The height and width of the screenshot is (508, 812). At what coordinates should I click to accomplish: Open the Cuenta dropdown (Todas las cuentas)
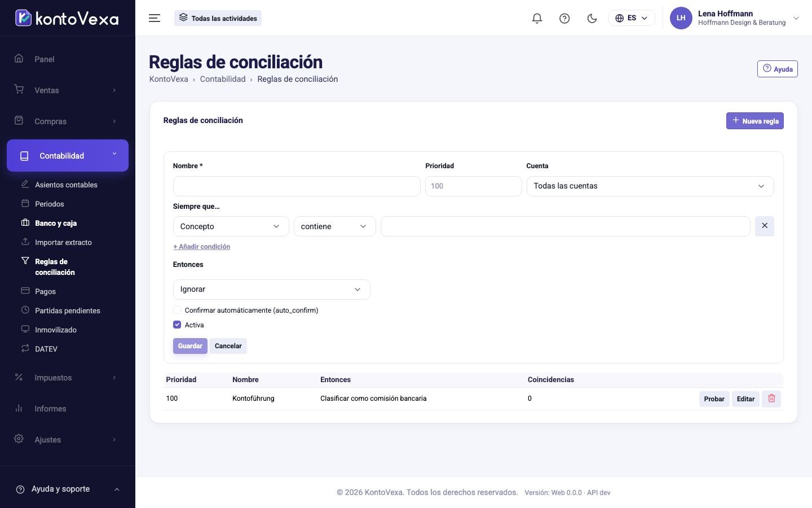[x=650, y=186]
